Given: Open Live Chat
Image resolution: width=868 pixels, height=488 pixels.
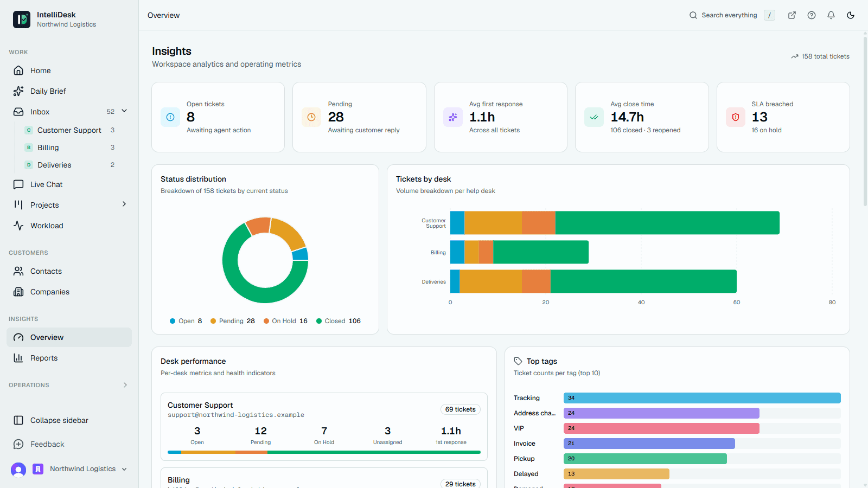Looking at the screenshot, I should coord(69,184).
